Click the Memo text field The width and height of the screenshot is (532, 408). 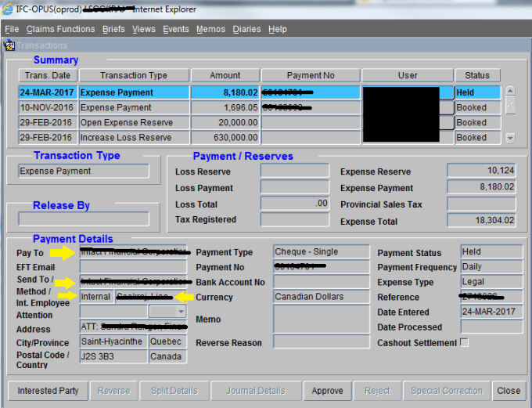click(321, 319)
